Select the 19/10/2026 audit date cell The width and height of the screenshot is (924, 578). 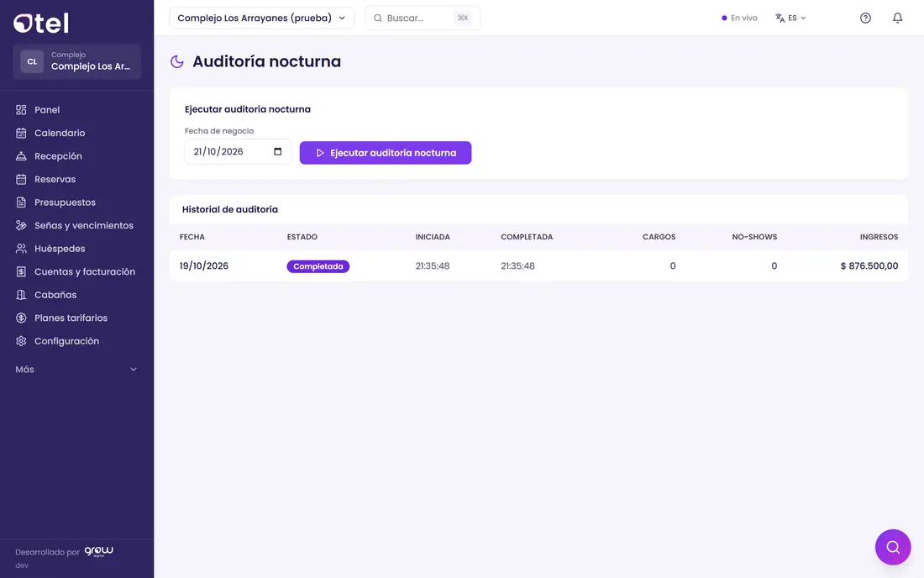click(204, 265)
